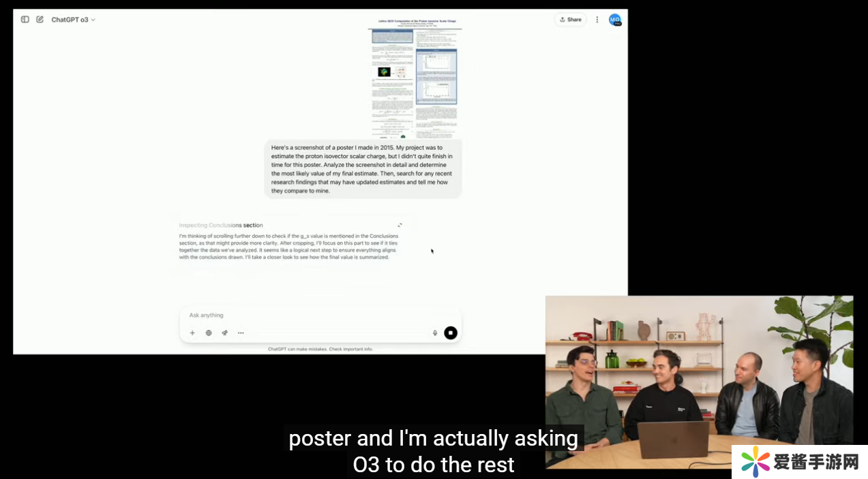The width and height of the screenshot is (868, 479).
Task: Click the user message about the 2015 poster
Action: pyautogui.click(x=362, y=169)
